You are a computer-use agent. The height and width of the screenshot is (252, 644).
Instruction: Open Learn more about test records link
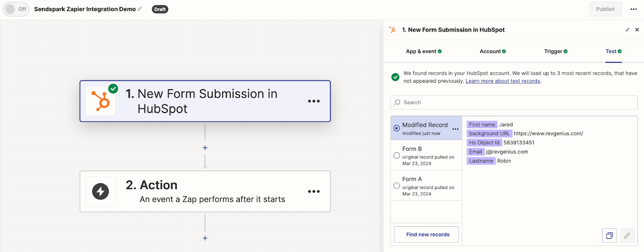coord(503,81)
